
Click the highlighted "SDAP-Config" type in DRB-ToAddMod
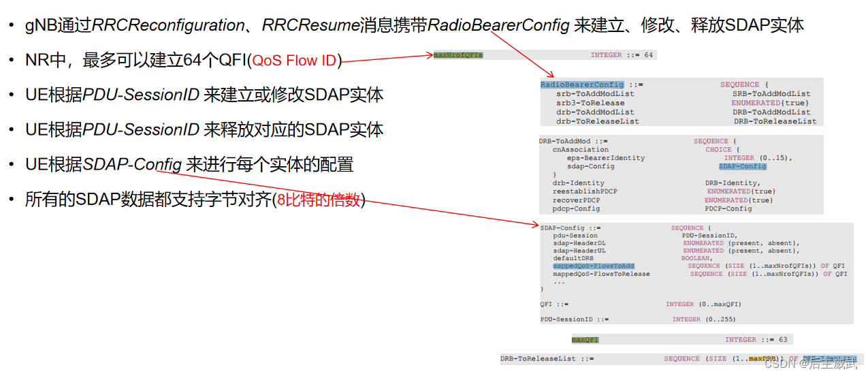(742, 166)
